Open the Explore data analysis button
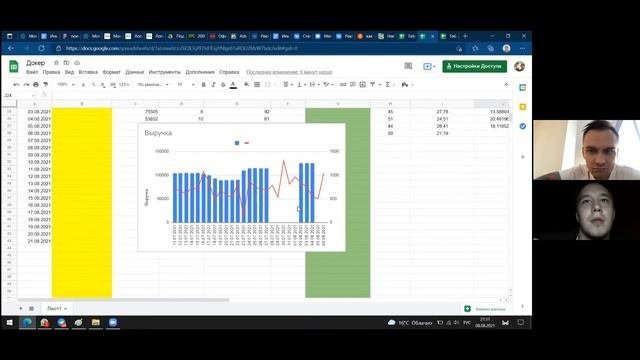 pyautogui.click(x=485, y=309)
